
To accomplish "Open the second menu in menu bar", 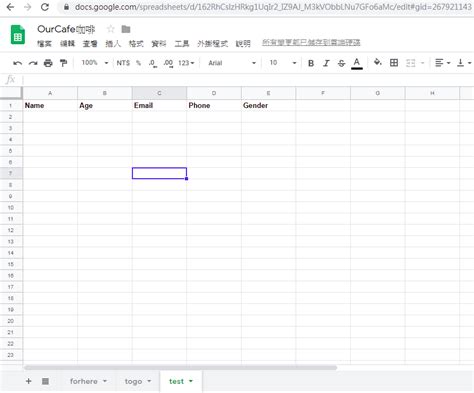I will [67, 44].
